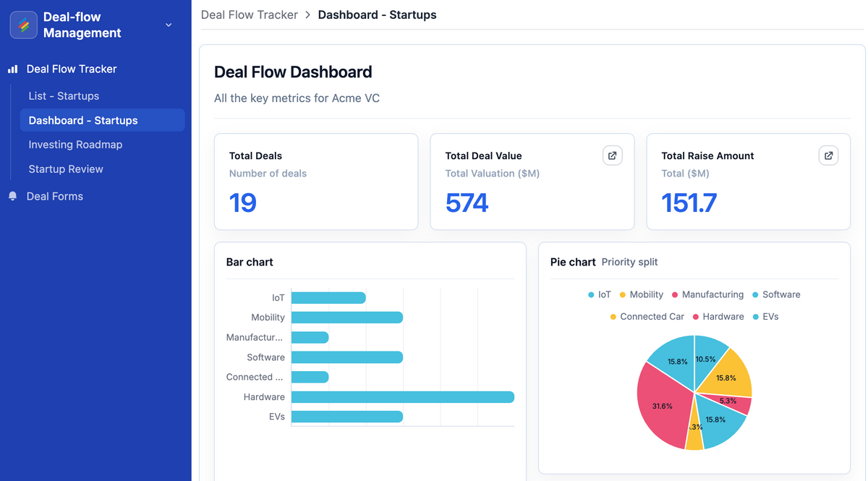Open external link icon on Total Deal Value
Viewport: 868px width, 481px height.
[x=613, y=156]
